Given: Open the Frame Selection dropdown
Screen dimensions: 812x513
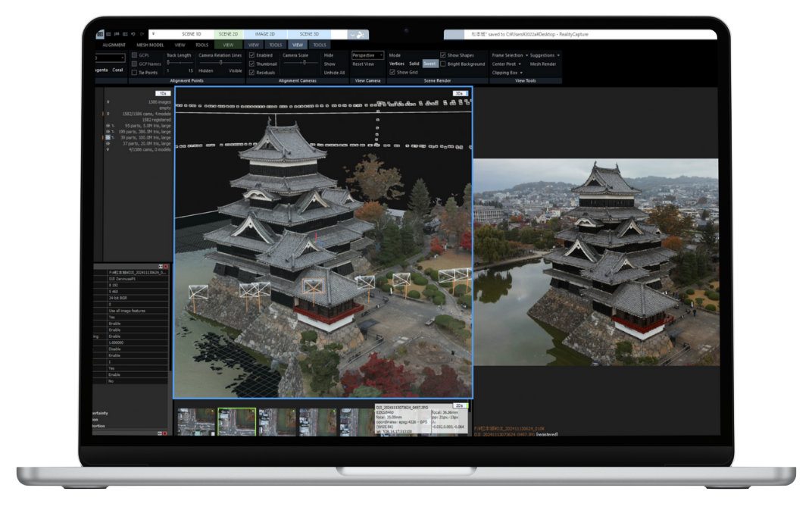Looking at the screenshot, I should 510,55.
